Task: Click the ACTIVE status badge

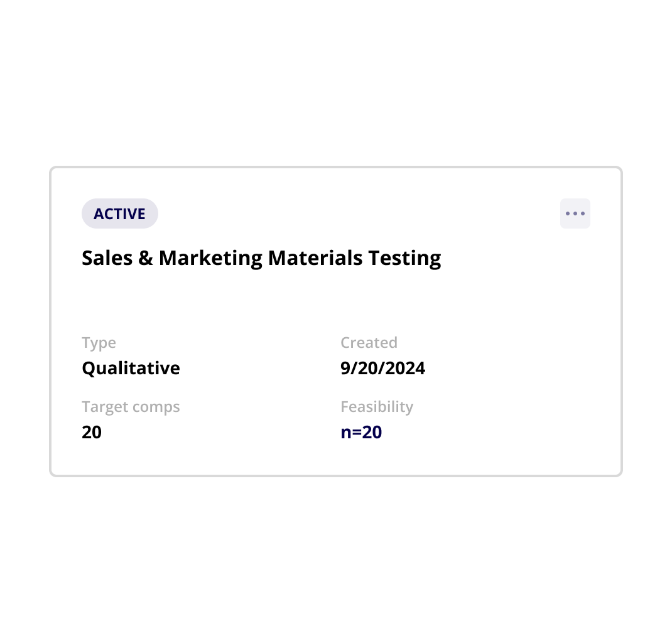Action: (x=120, y=213)
